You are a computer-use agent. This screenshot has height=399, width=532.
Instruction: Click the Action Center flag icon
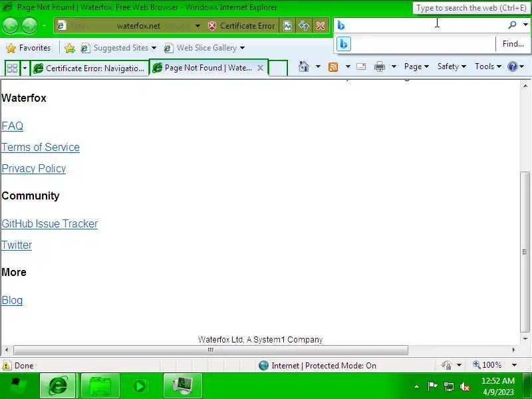click(x=432, y=386)
